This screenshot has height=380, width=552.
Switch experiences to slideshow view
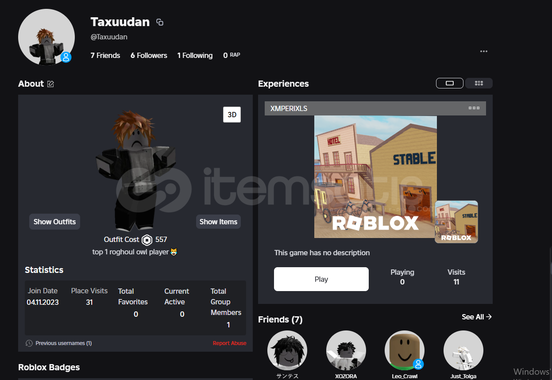tap(450, 83)
